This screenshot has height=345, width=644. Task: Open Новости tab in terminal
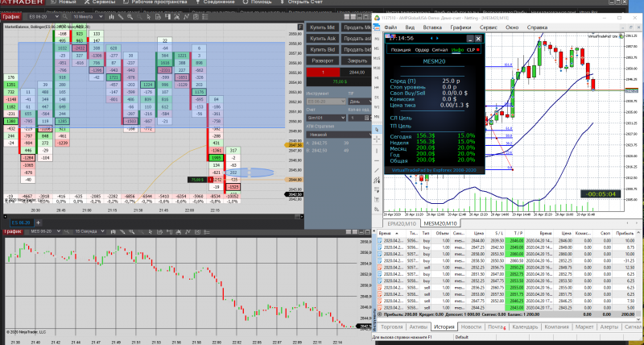(x=471, y=327)
